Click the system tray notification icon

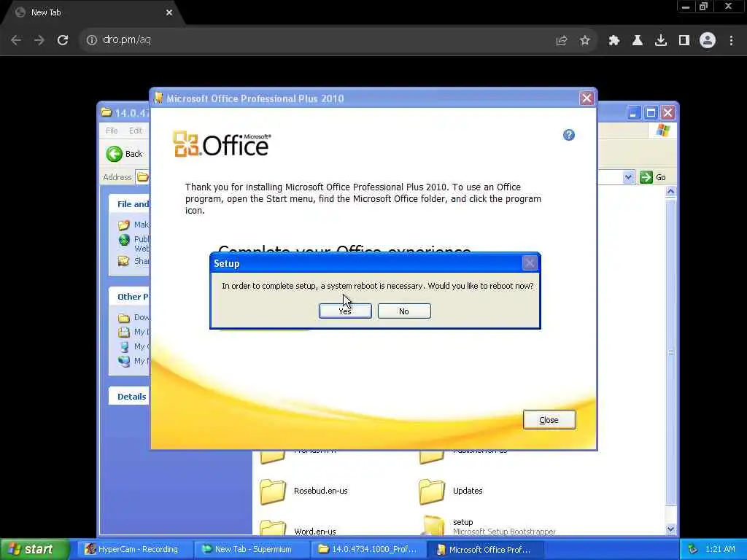coord(693,550)
